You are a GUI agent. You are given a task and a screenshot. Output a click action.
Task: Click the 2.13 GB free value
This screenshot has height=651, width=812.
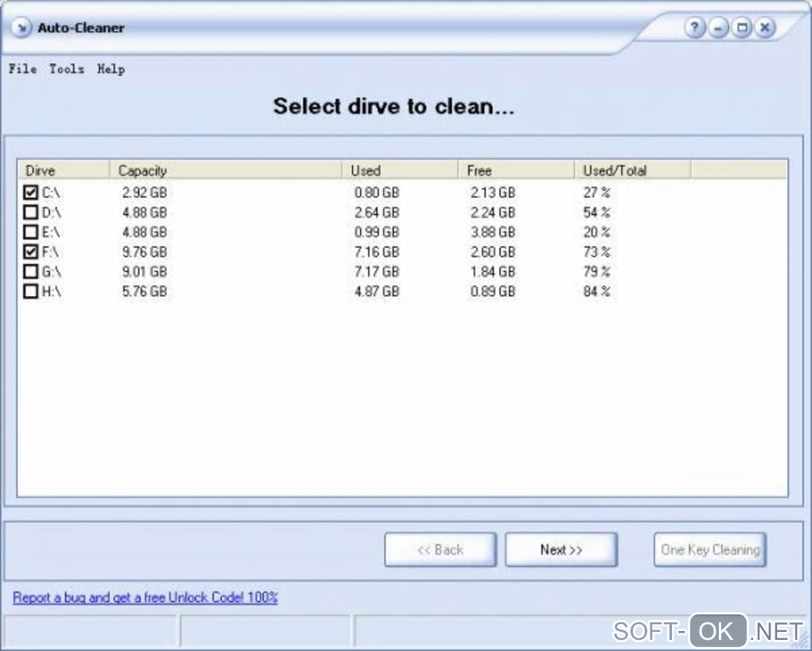tap(493, 193)
